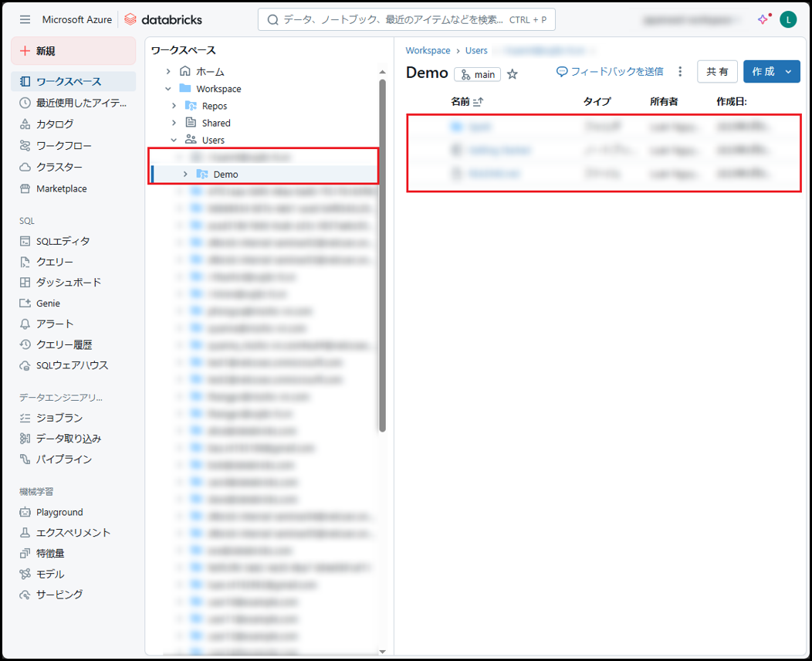The width and height of the screenshot is (812, 661).
Task: Open the kebab more-options menu
Action: pos(680,72)
